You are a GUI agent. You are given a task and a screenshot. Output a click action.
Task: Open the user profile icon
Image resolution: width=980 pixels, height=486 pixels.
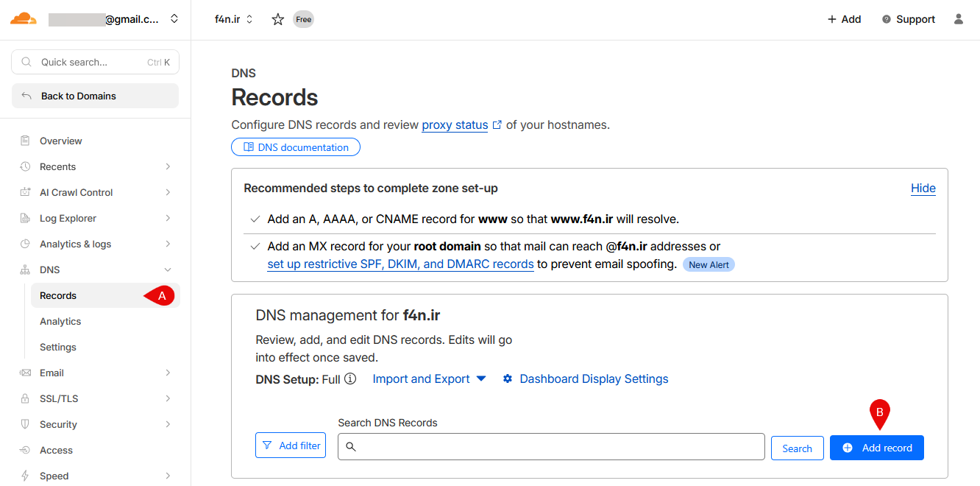coord(958,19)
